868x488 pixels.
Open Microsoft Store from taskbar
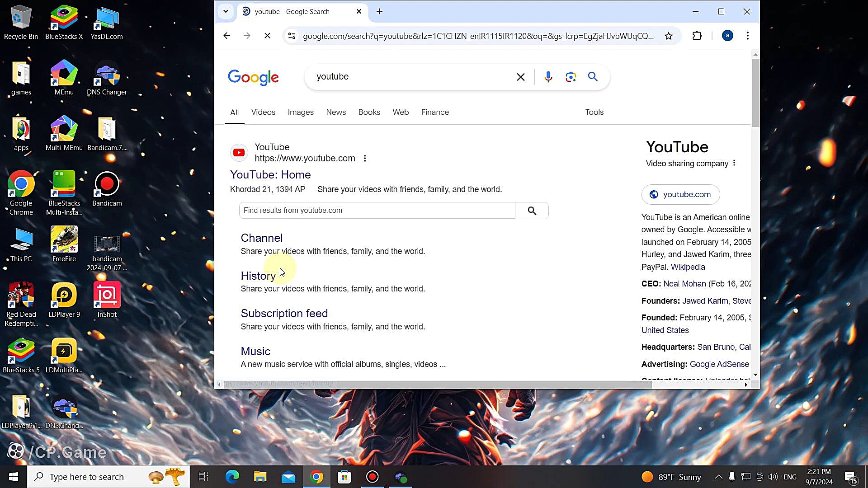344,477
